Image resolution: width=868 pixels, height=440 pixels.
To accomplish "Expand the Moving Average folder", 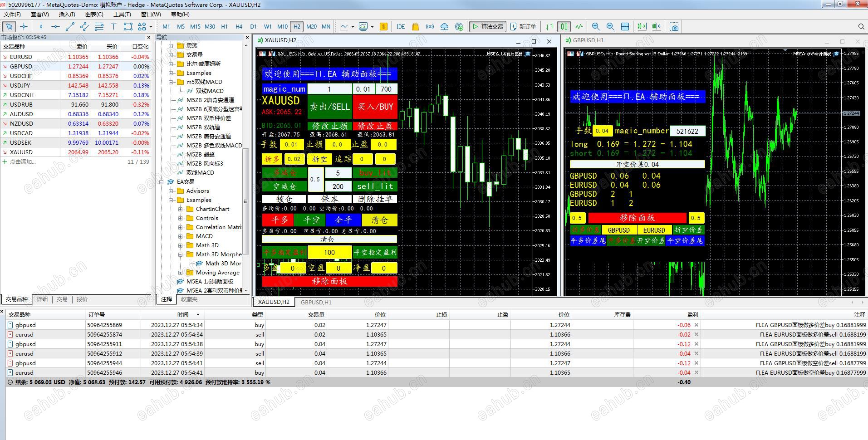I will [x=181, y=273].
